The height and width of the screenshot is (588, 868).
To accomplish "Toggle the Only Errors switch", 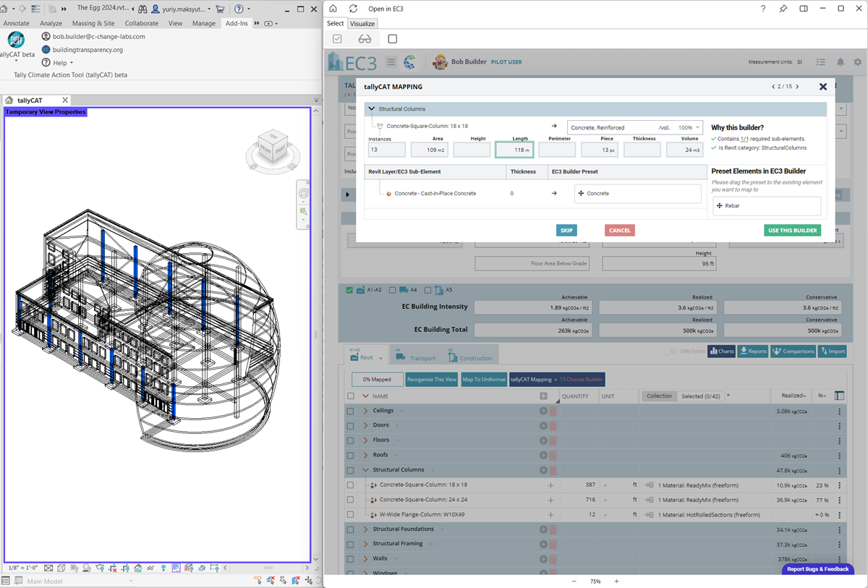I will (670, 351).
